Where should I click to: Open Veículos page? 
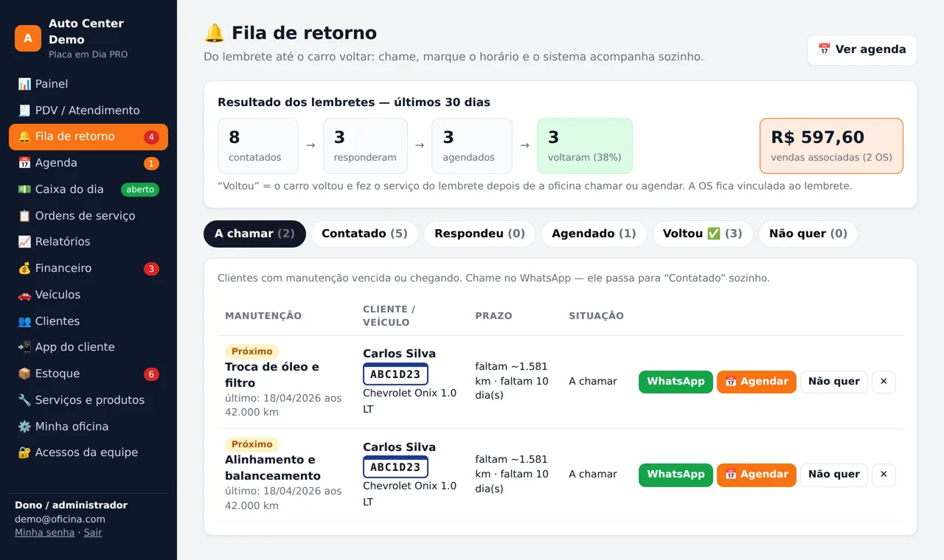[x=88, y=295]
